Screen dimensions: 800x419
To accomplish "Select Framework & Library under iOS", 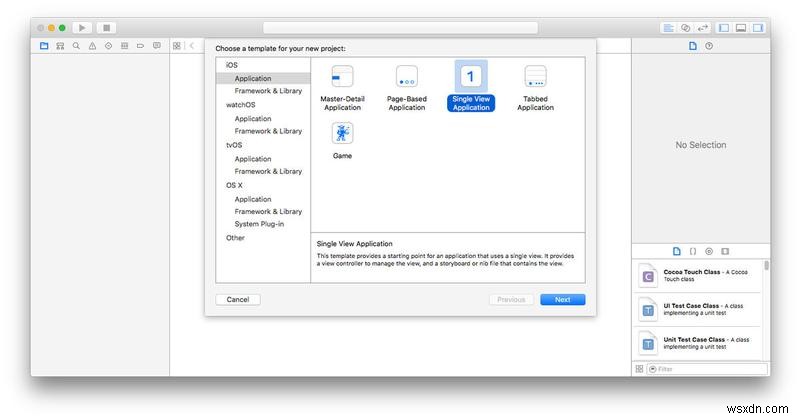I will coord(268,91).
